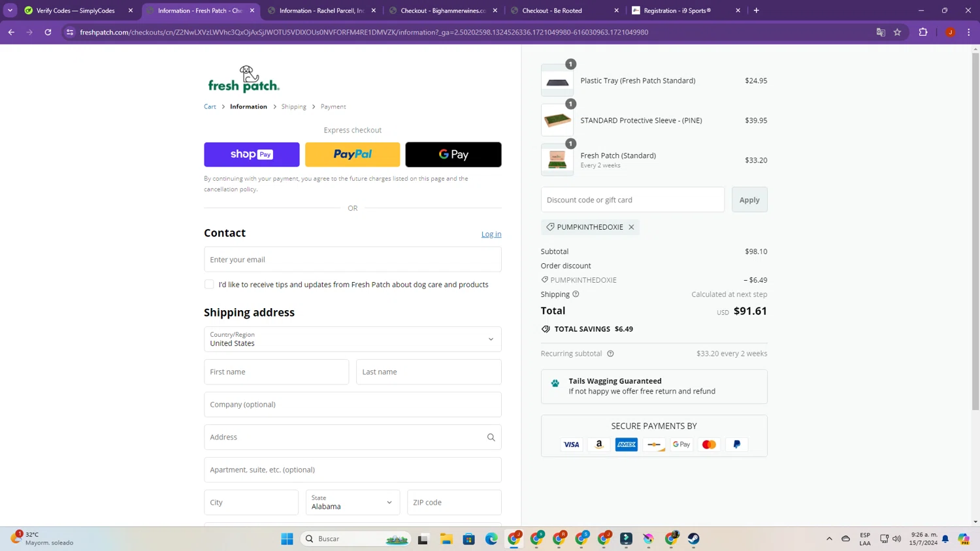Click the page vertical scrollbar
This screenshot has height=551, width=980.
975,231
